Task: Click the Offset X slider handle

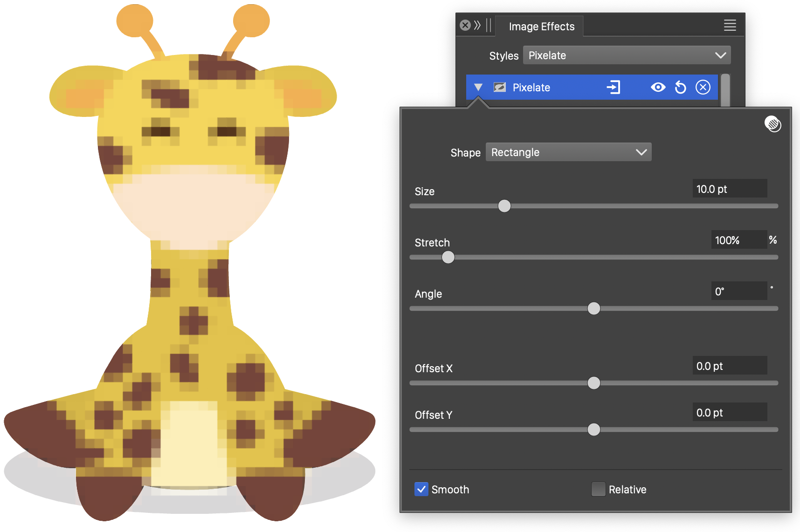Action: (593, 383)
